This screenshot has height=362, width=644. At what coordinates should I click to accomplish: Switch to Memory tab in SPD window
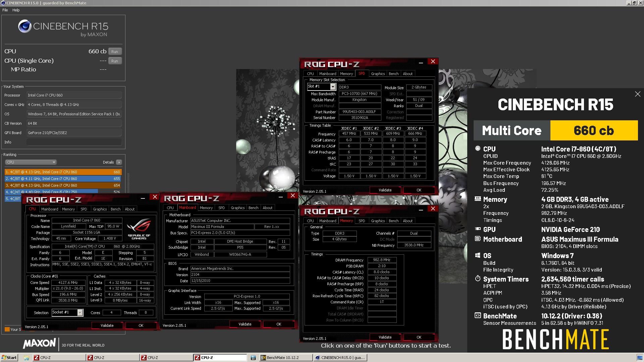pos(346,74)
